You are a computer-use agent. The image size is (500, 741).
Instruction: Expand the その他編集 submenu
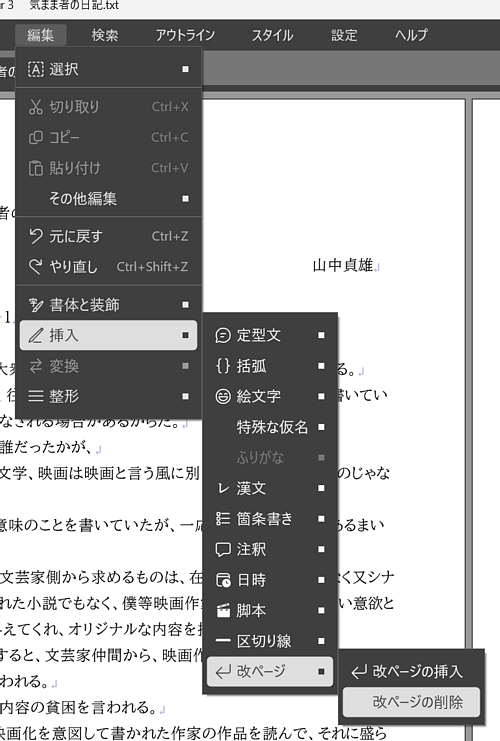click(186, 198)
